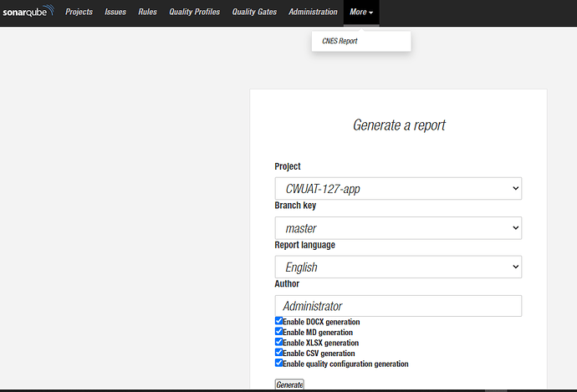Open the Projects page
Image resolution: width=577 pixels, height=392 pixels.
point(79,13)
